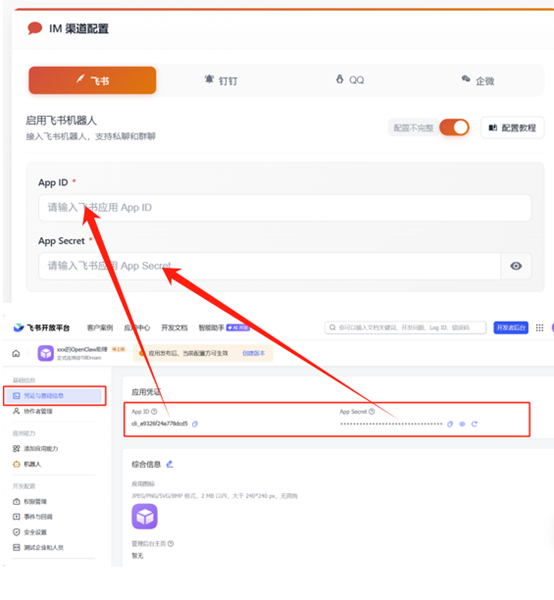Image resolution: width=554 pixels, height=600 pixels.
Task: Click the purple cube app icon in header
Action: tap(46, 353)
